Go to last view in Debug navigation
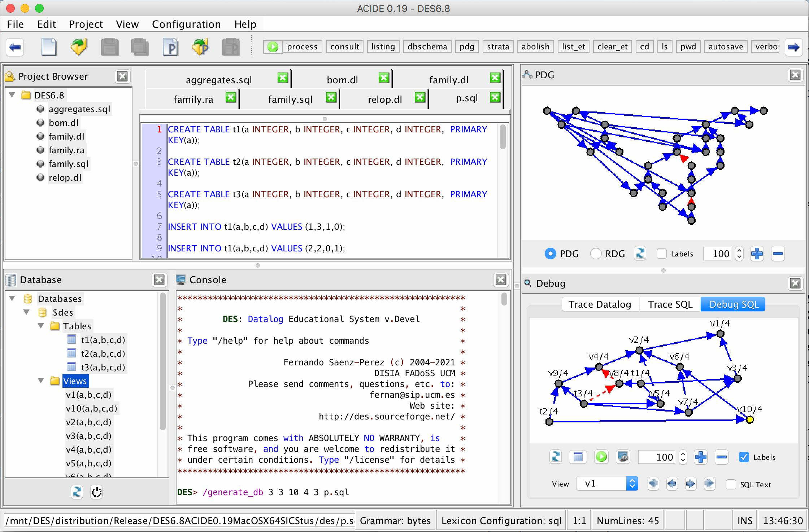809x532 pixels. (709, 484)
